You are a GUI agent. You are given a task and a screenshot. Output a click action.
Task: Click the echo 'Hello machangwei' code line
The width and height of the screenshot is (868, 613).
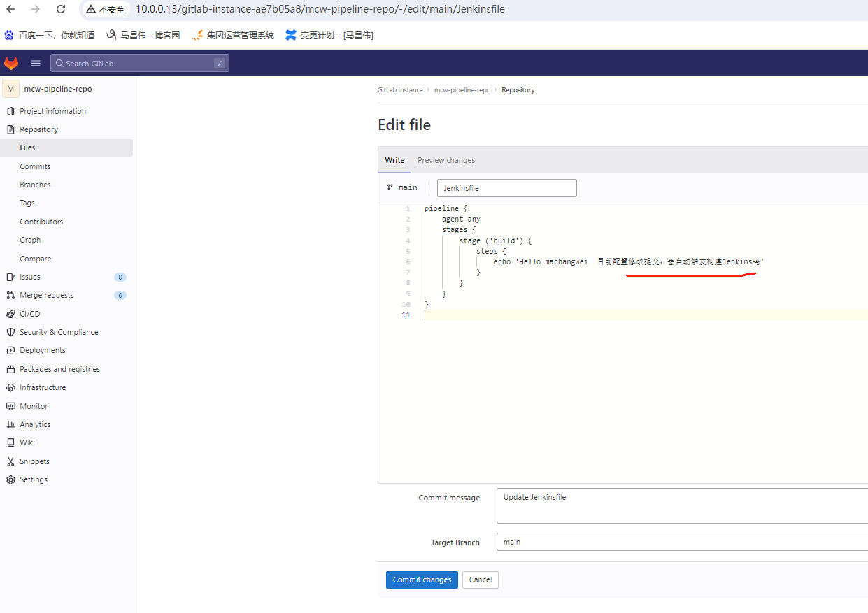tap(629, 261)
